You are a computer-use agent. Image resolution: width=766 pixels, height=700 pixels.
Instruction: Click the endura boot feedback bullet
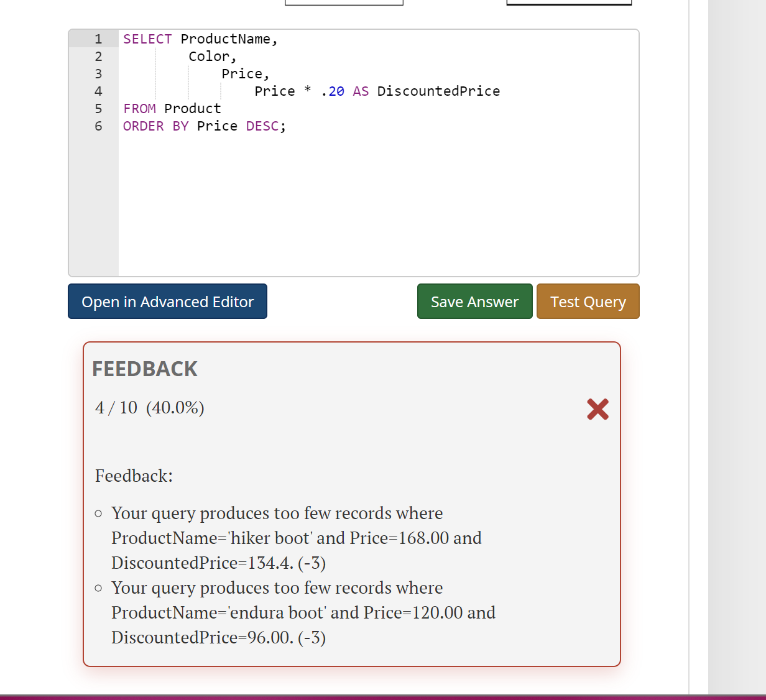(277, 612)
